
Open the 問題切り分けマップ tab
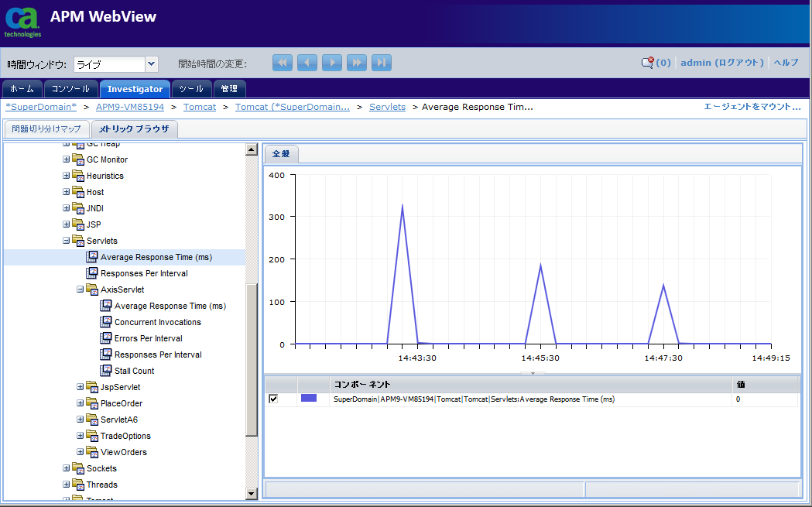tap(46, 129)
